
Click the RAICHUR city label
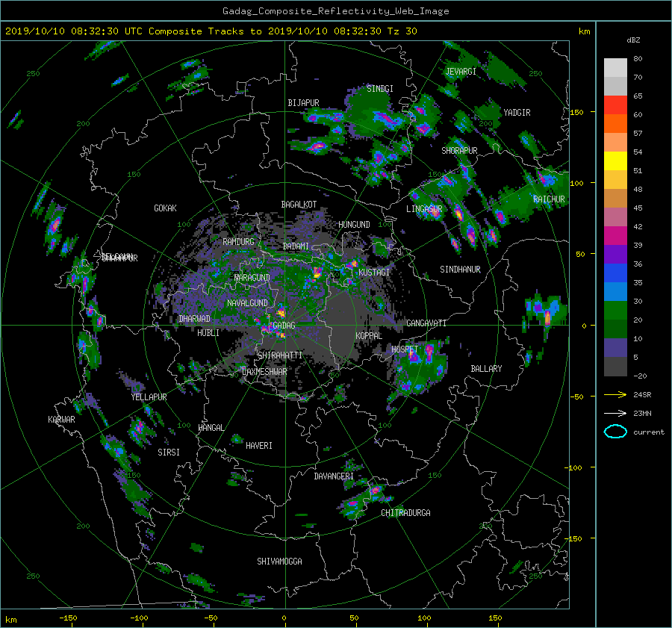(x=549, y=199)
